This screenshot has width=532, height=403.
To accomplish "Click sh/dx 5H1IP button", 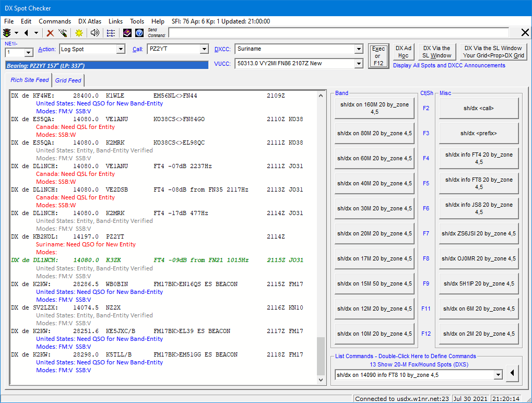I will click(479, 283).
